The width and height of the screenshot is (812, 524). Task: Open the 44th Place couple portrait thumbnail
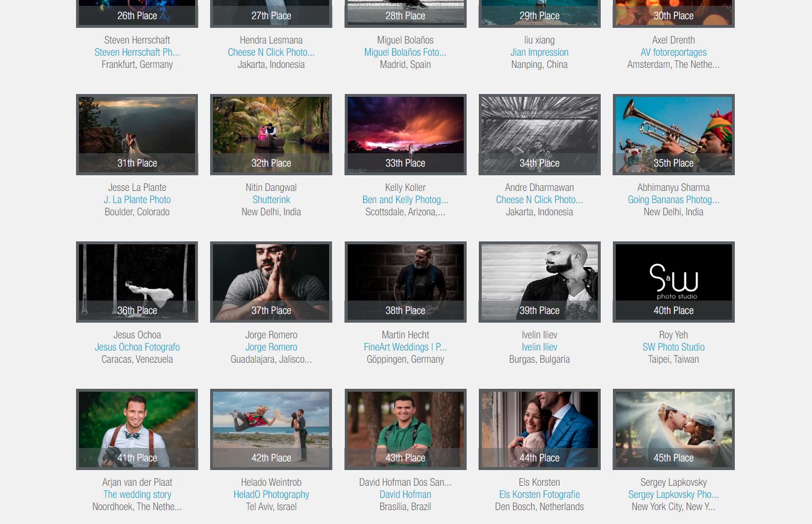[x=539, y=424]
